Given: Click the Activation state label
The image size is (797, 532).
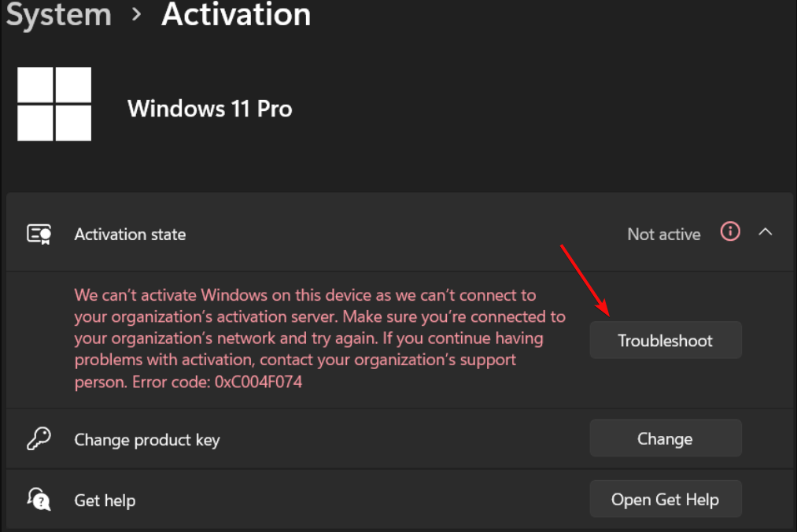Looking at the screenshot, I should click(x=130, y=235).
